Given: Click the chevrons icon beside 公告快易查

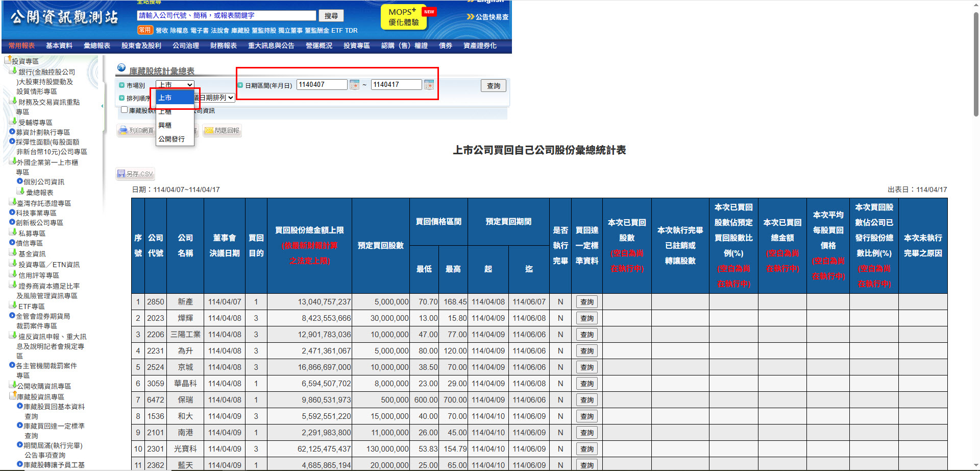Looking at the screenshot, I should (471, 17).
